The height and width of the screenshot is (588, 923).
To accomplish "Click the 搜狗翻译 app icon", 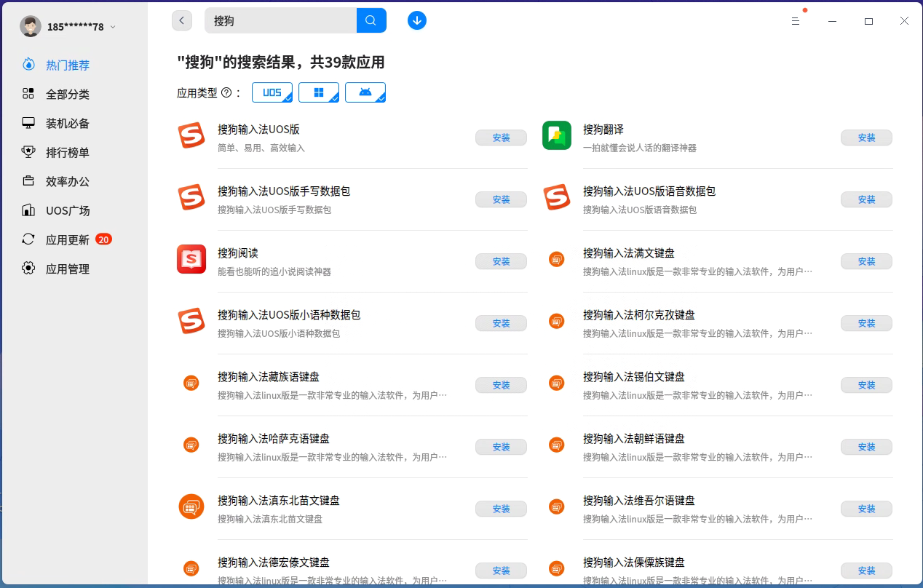I will pos(557,135).
